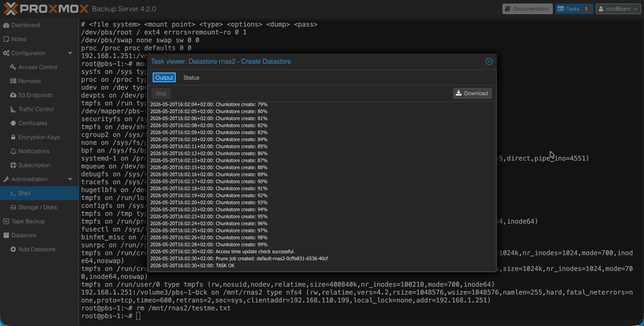
Task: Close the Task viewer dialog
Action: 489,61
